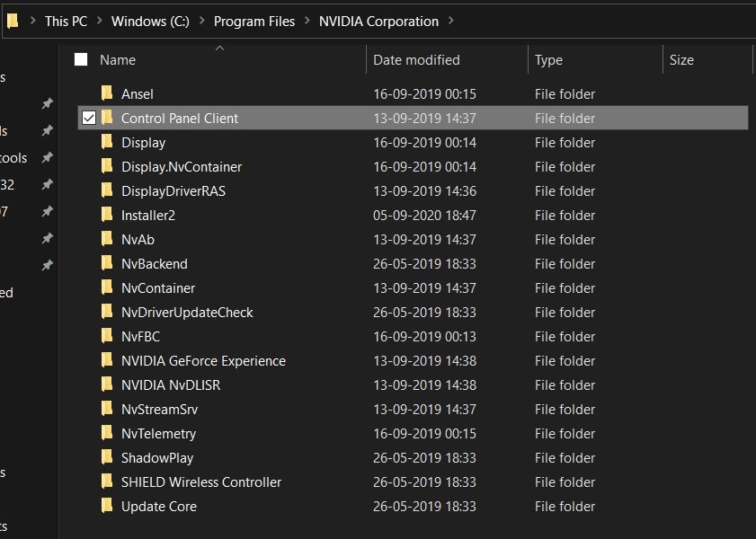Select the Display folder name

(x=144, y=143)
